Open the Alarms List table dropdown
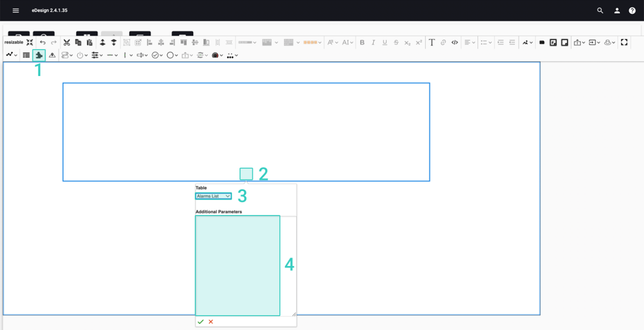This screenshot has height=330, width=644. coord(213,196)
